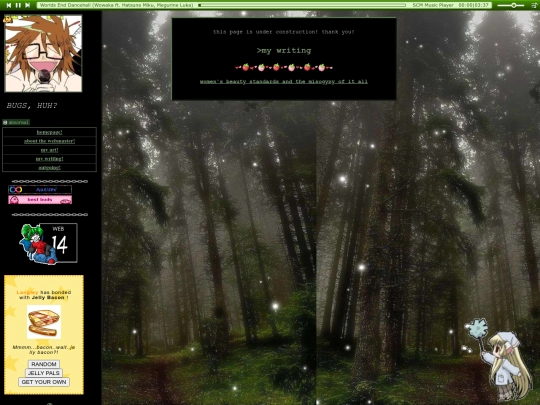Image resolution: width=540 pixels, height=405 pixels.
Task: Click the pink best buds Kirby banner
Action: coord(40,200)
